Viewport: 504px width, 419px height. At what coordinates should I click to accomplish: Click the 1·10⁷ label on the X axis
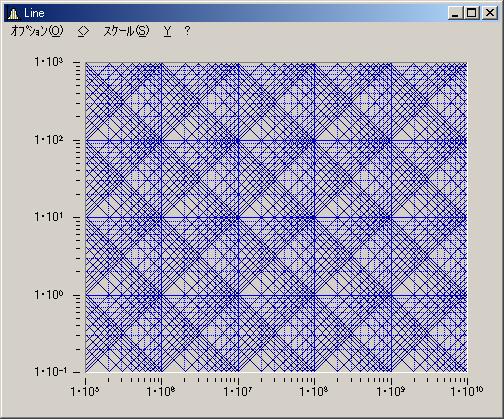[238, 392]
